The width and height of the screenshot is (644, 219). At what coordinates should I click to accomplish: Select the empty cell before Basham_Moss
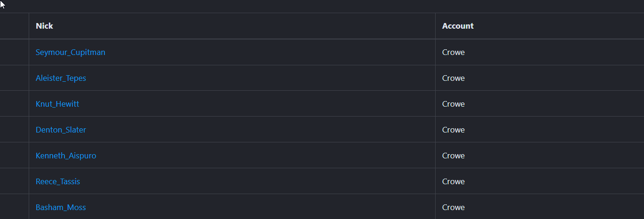[x=14, y=207]
